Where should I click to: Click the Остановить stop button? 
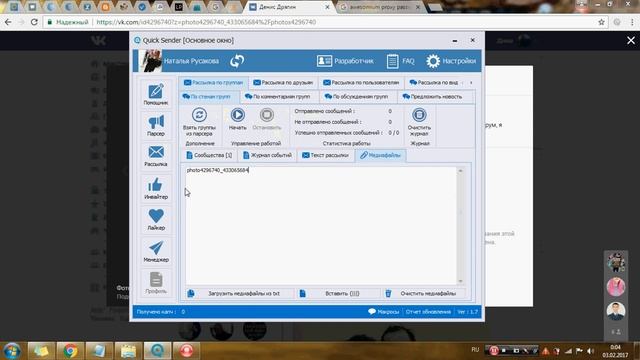pos(267,119)
